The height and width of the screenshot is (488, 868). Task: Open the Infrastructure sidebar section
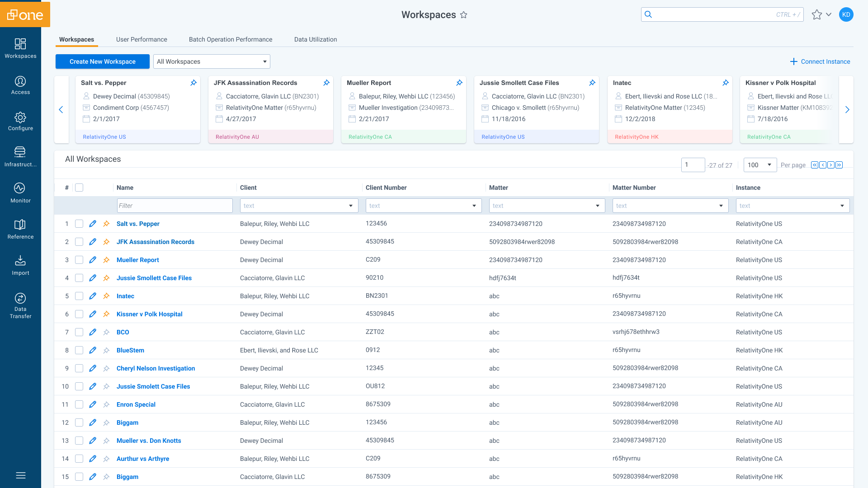[20, 157]
